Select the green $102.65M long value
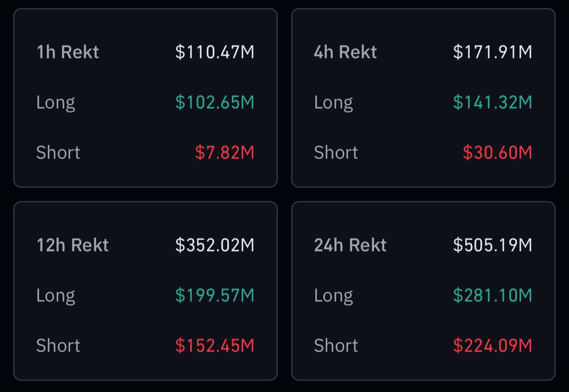Image resolution: width=569 pixels, height=392 pixels. tap(215, 103)
